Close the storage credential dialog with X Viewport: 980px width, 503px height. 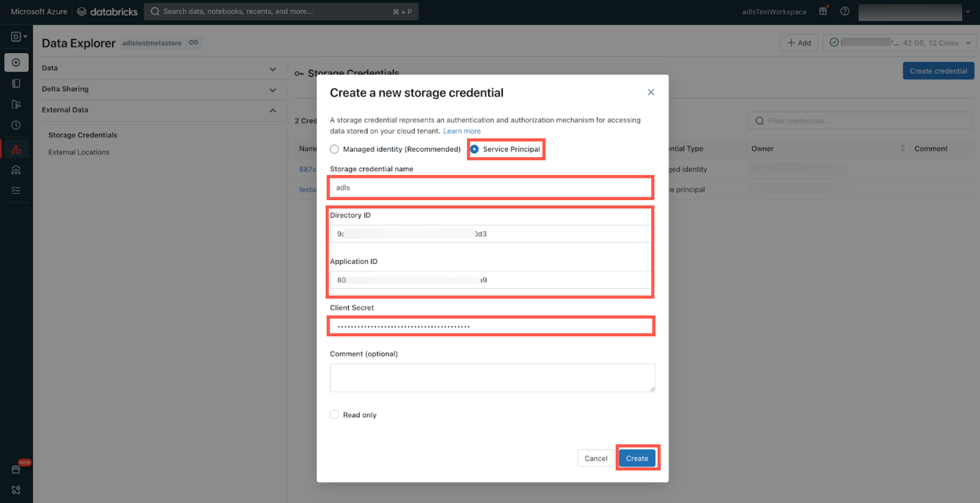(x=651, y=92)
